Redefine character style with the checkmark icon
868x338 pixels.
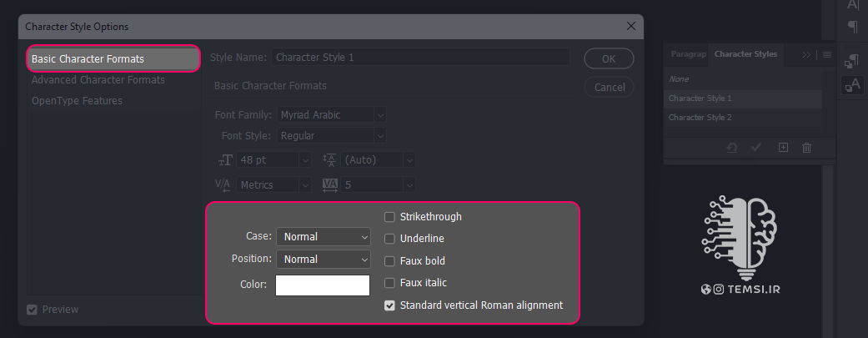tap(756, 148)
